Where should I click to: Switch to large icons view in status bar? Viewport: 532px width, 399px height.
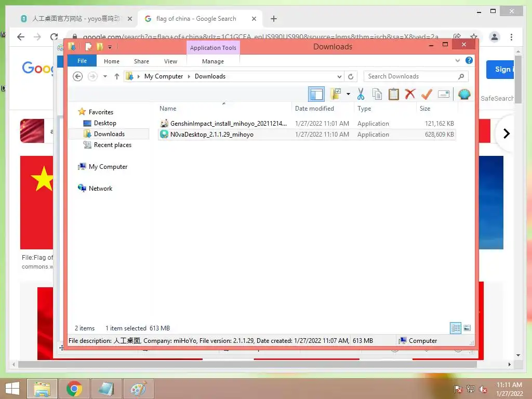[467, 328]
